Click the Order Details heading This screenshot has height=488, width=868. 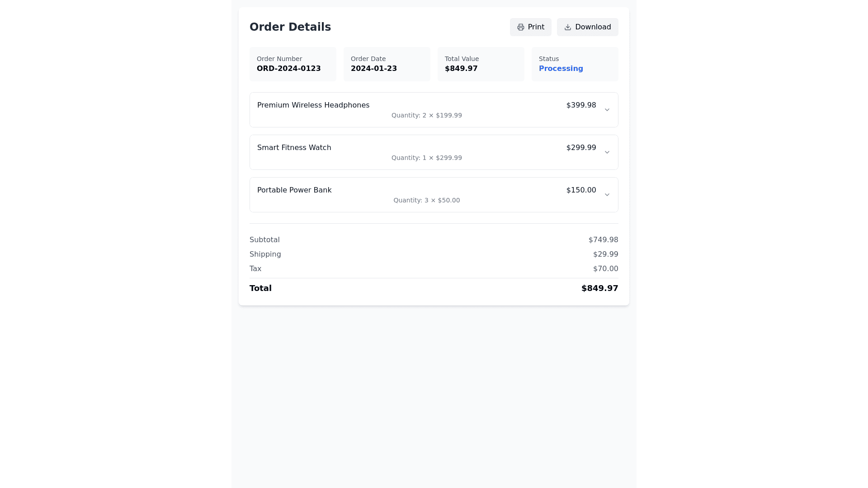point(290,27)
